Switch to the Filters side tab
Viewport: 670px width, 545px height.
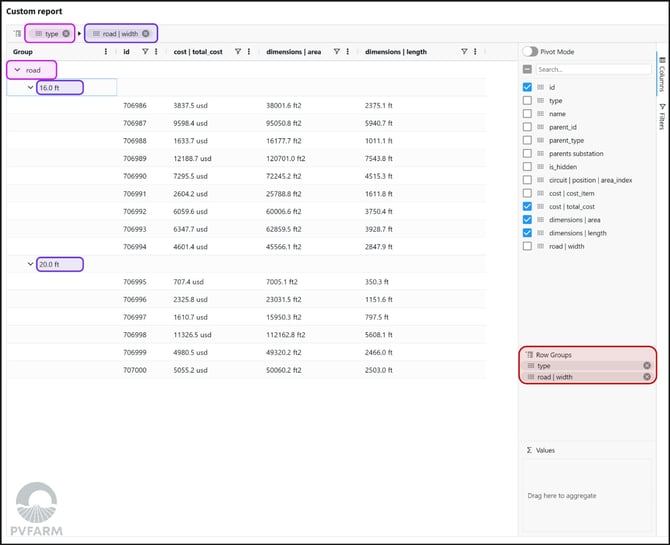[661, 116]
